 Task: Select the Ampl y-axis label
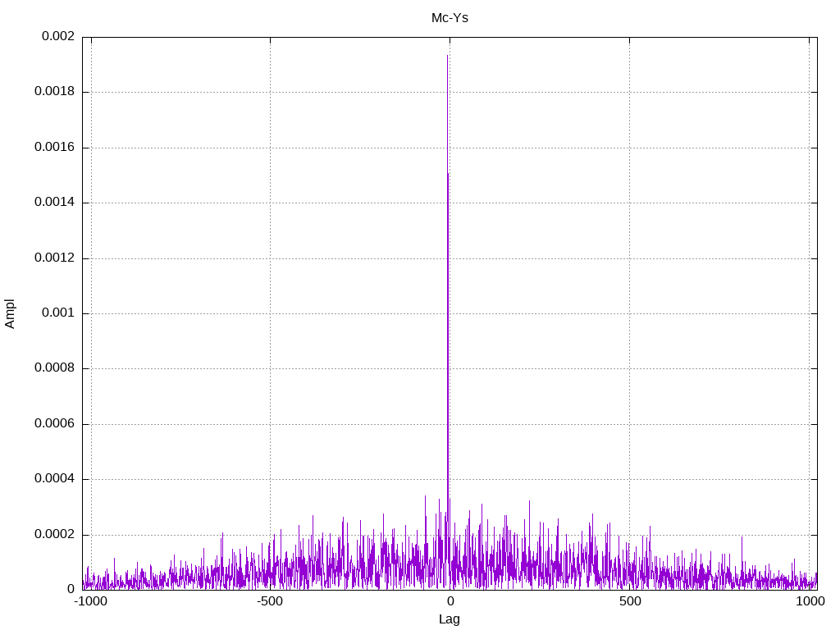click(10, 313)
